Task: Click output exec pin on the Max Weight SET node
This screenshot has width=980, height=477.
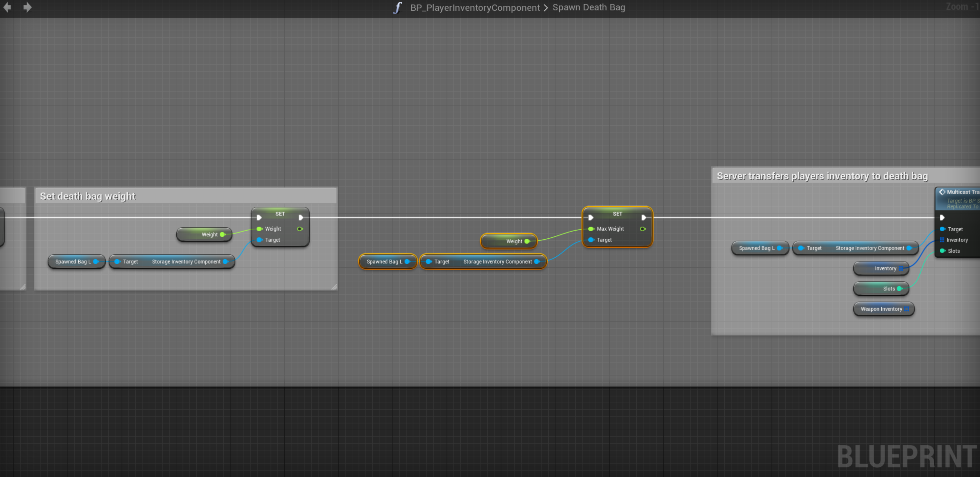Action: pos(644,217)
